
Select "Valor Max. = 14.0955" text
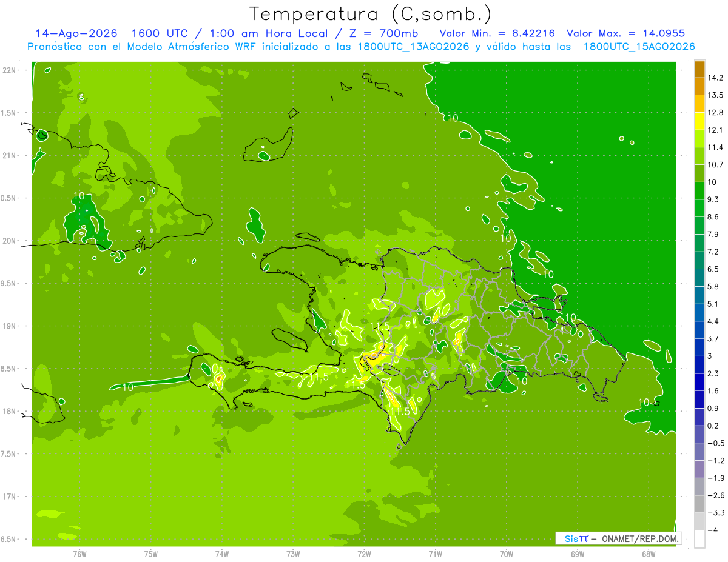[x=625, y=33]
